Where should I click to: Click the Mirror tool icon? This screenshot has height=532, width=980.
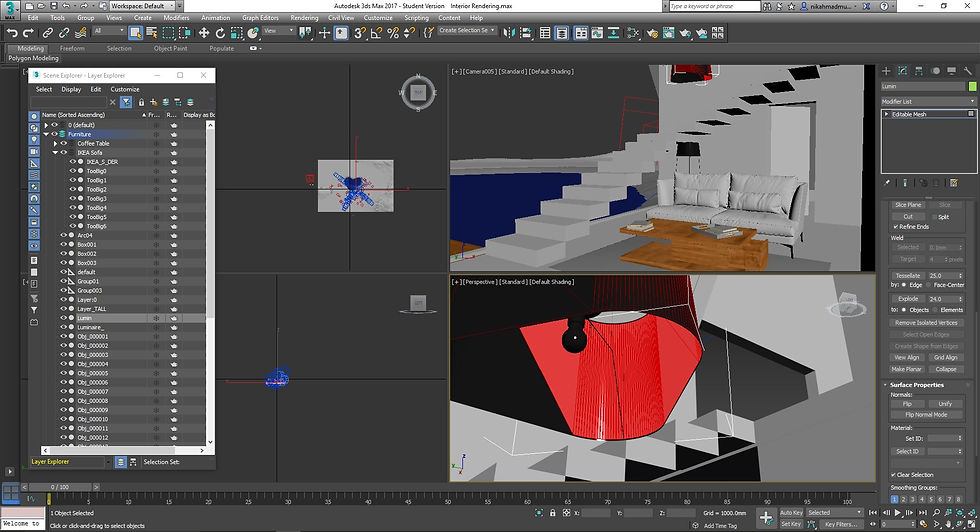pos(509,33)
